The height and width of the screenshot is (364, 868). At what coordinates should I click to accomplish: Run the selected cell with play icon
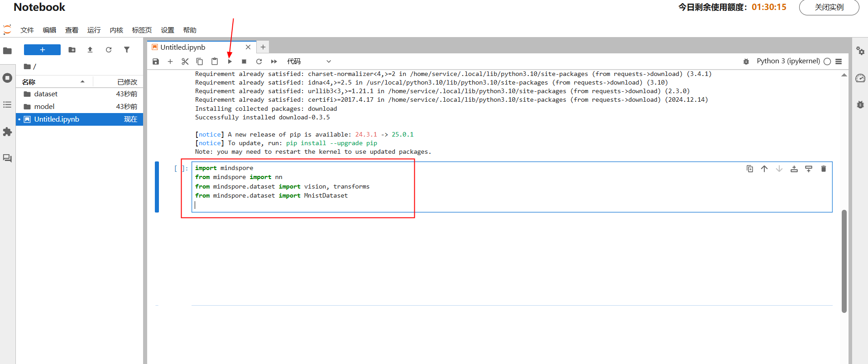coord(230,61)
